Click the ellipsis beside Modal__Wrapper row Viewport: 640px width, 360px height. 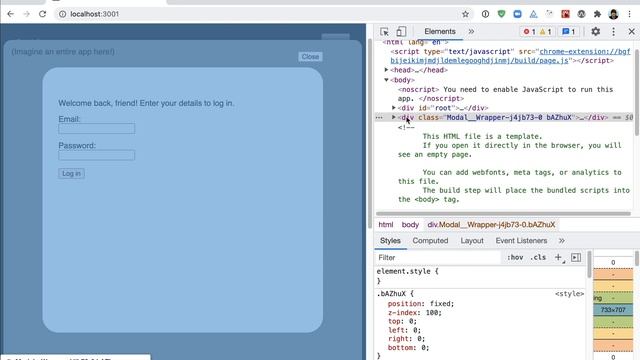coord(379,118)
